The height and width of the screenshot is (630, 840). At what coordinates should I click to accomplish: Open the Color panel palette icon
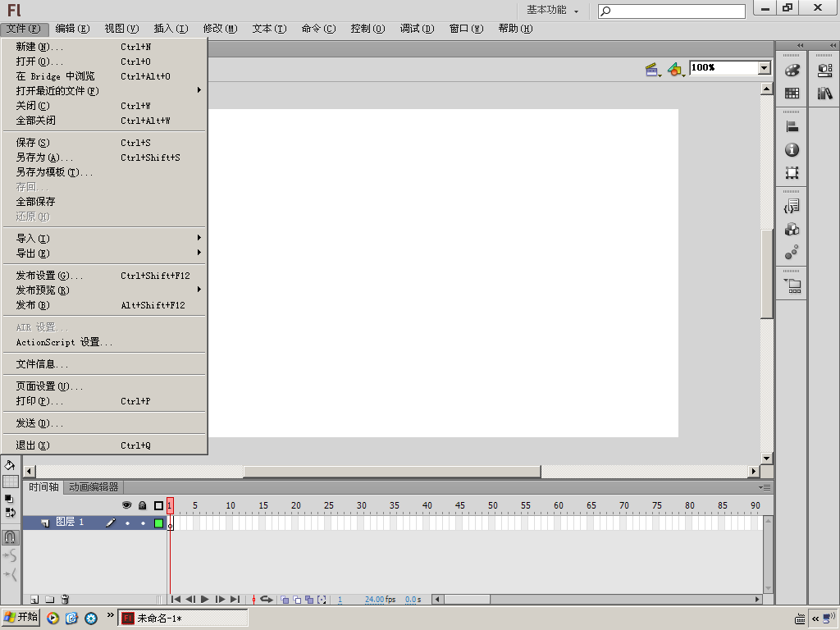[792, 71]
